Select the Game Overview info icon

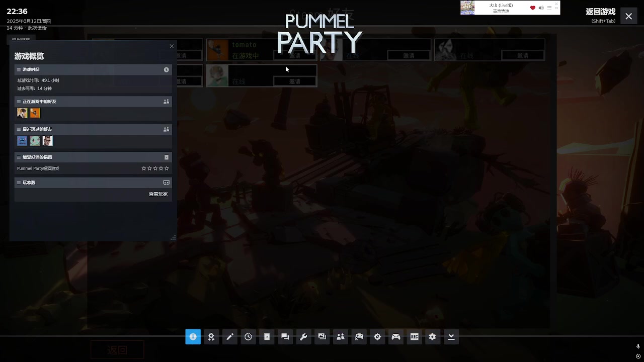click(x=193, y=337)
